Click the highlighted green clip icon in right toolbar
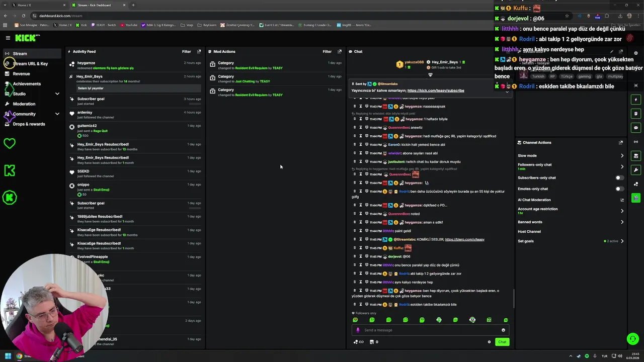The height and width of the screenshot is (362, 644). pos(636,198)
